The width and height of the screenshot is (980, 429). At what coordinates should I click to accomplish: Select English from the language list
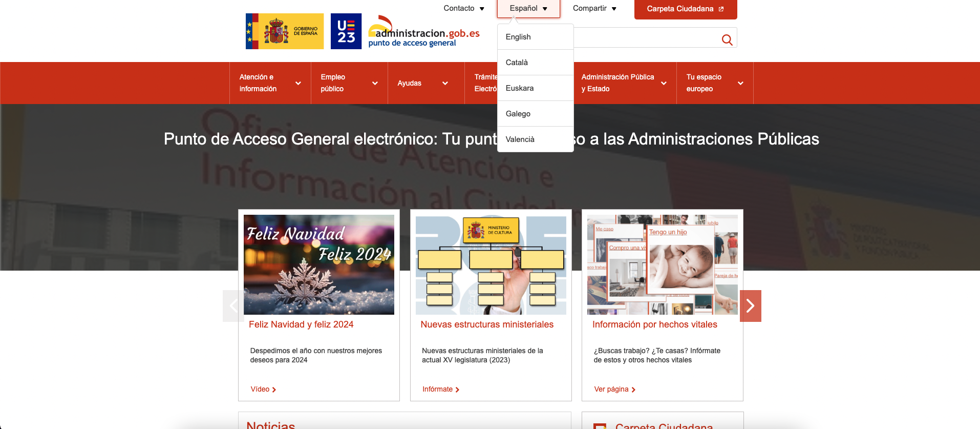tap(518, 37)
